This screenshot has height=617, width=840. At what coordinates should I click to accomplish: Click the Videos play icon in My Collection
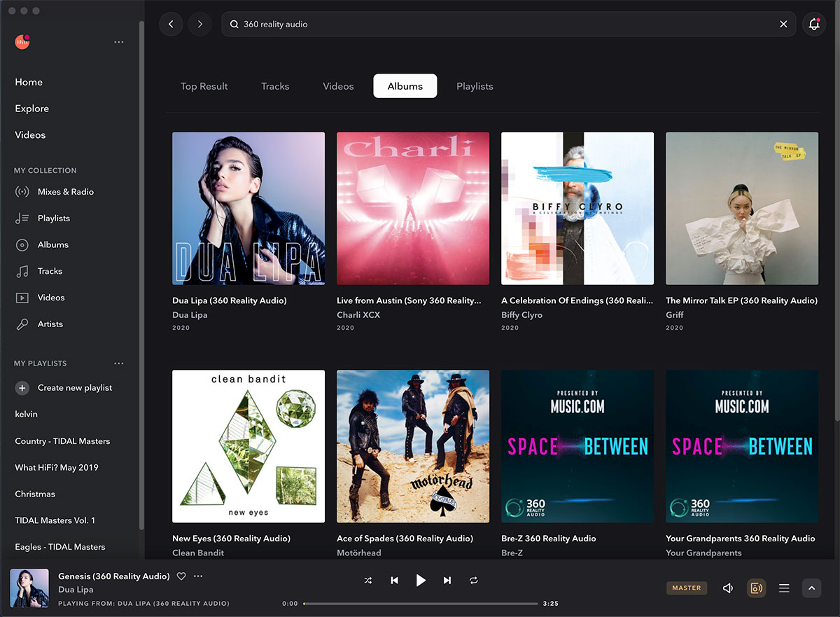coord(22,298)
